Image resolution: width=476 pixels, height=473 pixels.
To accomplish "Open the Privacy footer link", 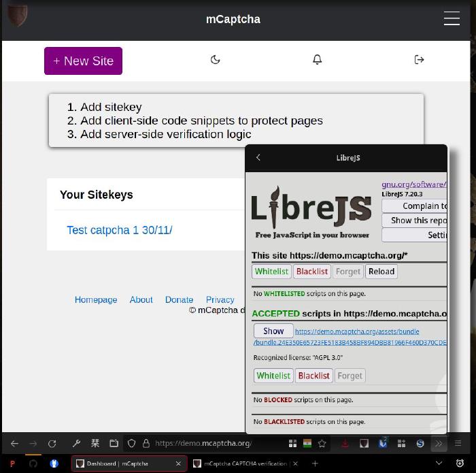I will (x=220, y=299).
